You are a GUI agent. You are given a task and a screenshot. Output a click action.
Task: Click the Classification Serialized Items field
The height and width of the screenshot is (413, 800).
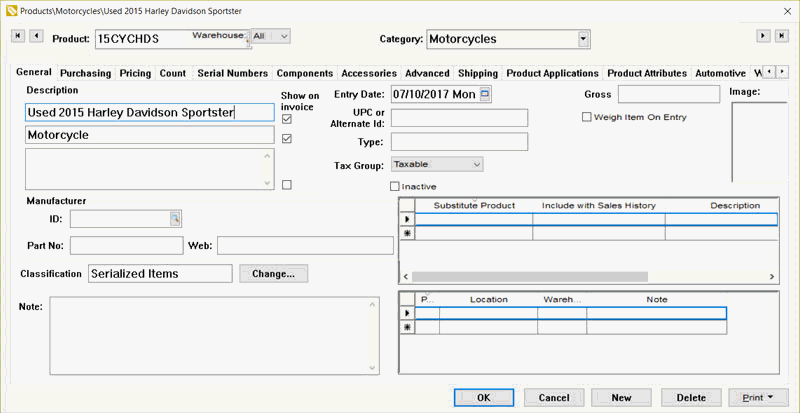click(x=160, y=273)
